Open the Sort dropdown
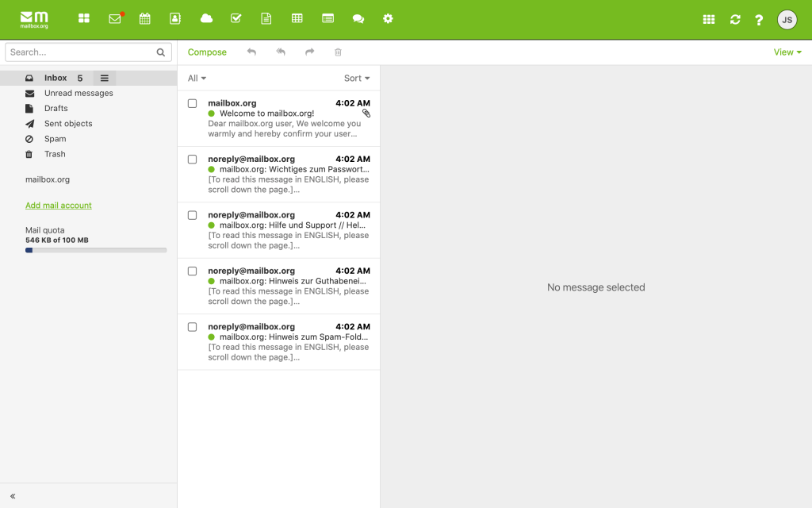812x508 pixels. [357, 79]
